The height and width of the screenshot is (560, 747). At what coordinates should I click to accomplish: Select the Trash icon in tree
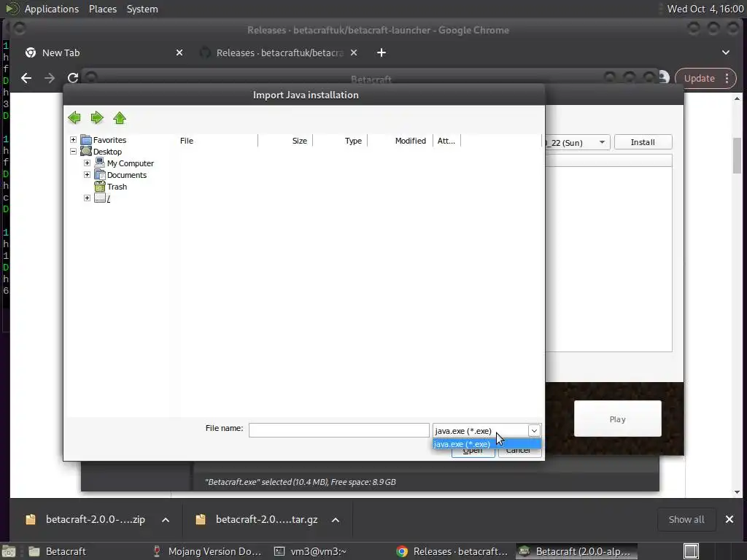click(x=99, y=187)
